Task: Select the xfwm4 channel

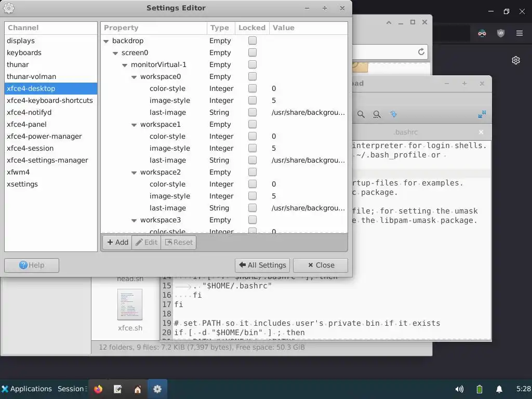Action: (x=51, y=172)
